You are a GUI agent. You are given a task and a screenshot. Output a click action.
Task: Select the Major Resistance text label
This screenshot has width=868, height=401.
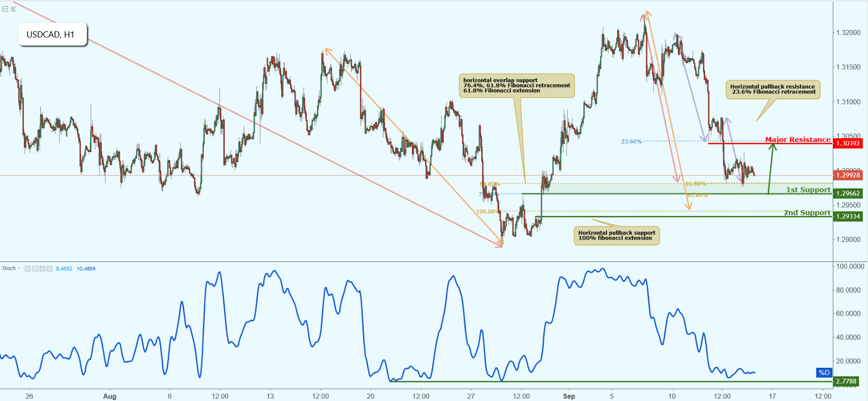798,140
